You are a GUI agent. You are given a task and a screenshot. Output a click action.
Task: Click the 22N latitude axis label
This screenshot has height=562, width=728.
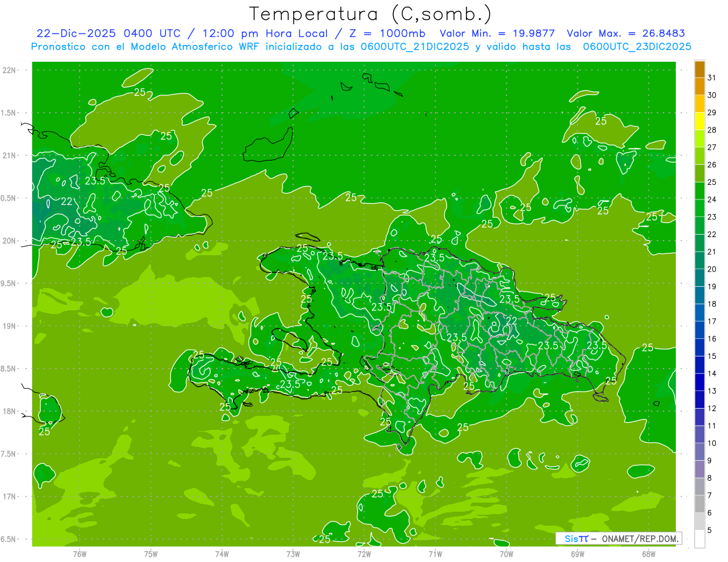pyautogui.click(x=10, y=70)
